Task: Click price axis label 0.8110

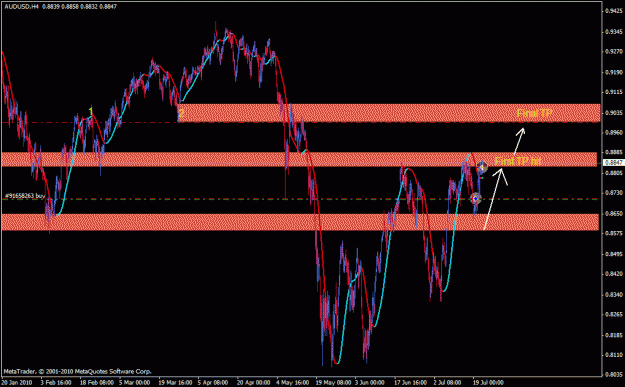Action: tap(614, 355)
